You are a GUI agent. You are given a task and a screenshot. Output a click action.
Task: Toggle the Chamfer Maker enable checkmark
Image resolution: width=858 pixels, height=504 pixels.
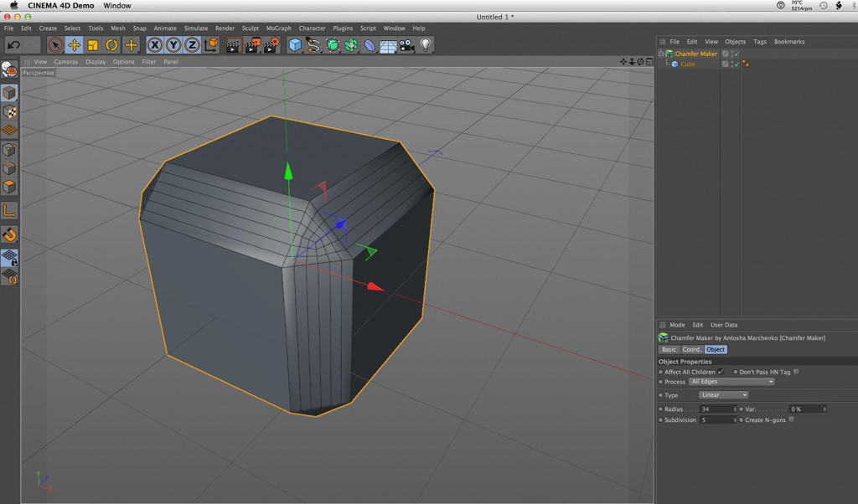[737, 54]
